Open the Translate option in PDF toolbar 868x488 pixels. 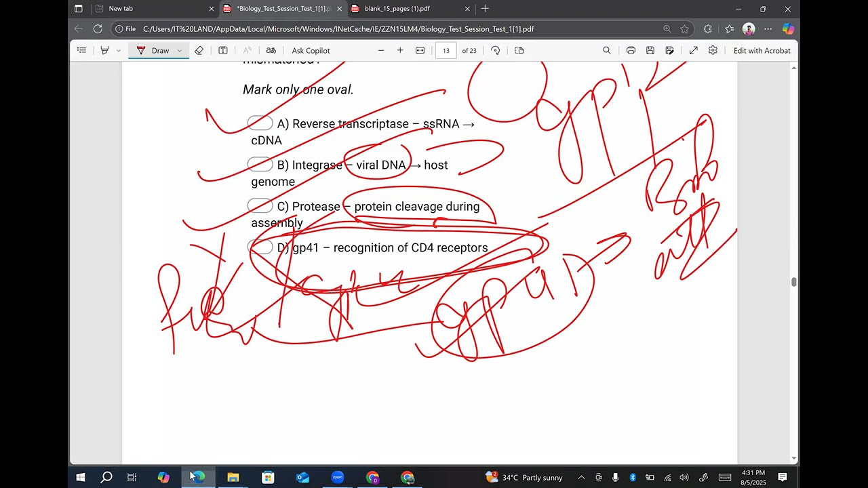tap(271, 50)
